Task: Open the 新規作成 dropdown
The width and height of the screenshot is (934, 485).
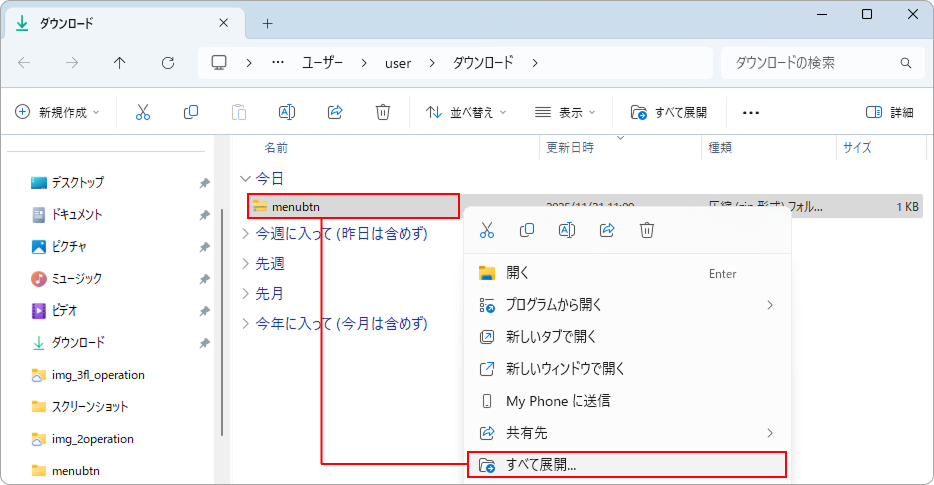Action: point(57,112)
